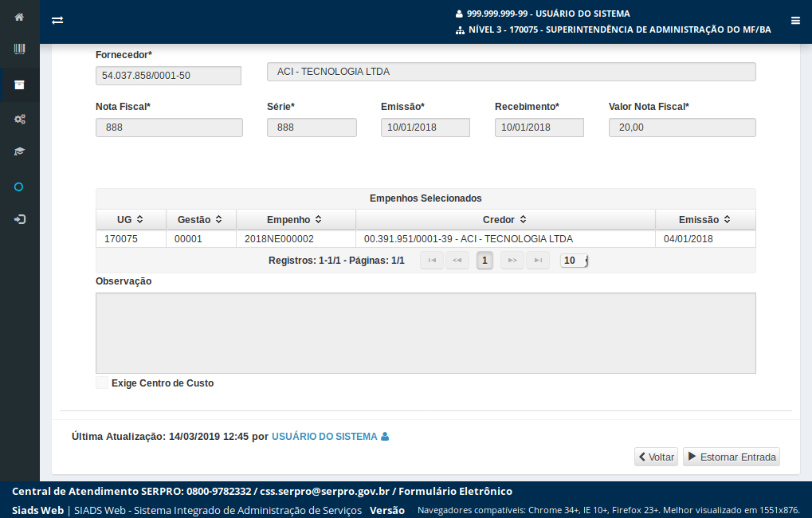Image resolution: width=812 pixels, height=518 pixels.
Task: Click user icon after USUÁRIO DO SISTEMA link
Action: (385, 437)
